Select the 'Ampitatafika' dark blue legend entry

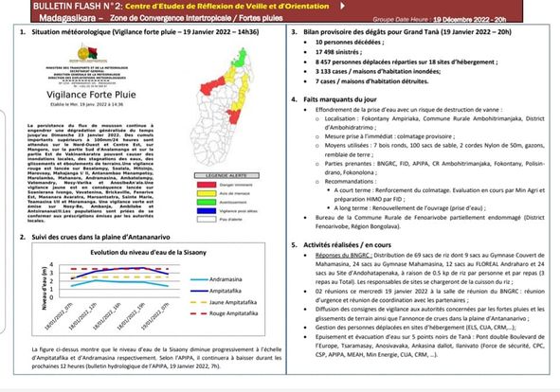[216, 291]
